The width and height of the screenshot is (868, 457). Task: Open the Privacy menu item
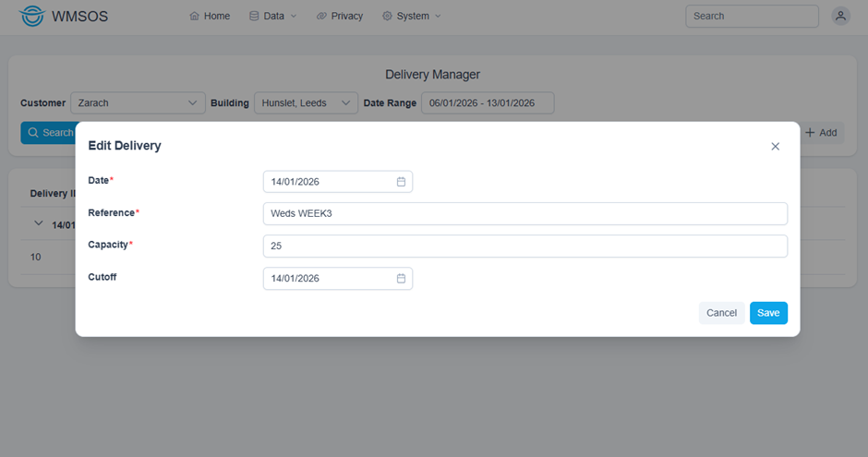pyautogui.click(x=339, y=16)
